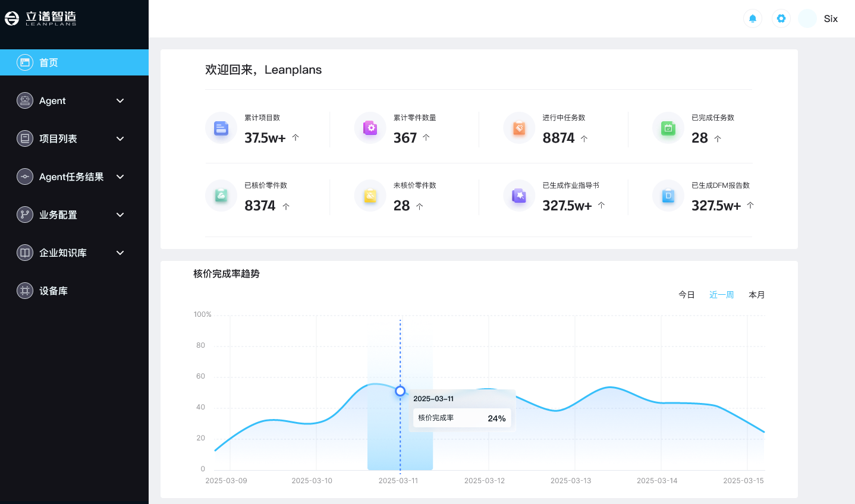Click the user avatar next to Six
855x504 pixels.
pos(807,18)
